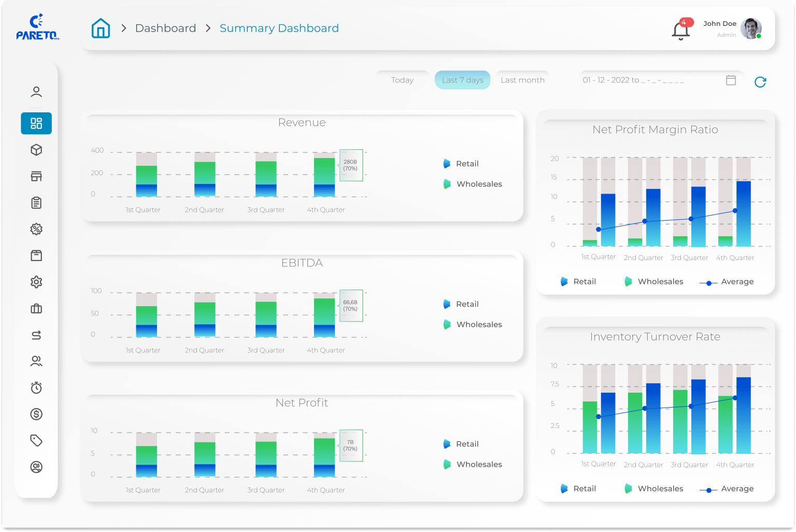Toggle Retail legend in Net Profit chart
This screenshot has height=532, width=796.
point(461,444)
